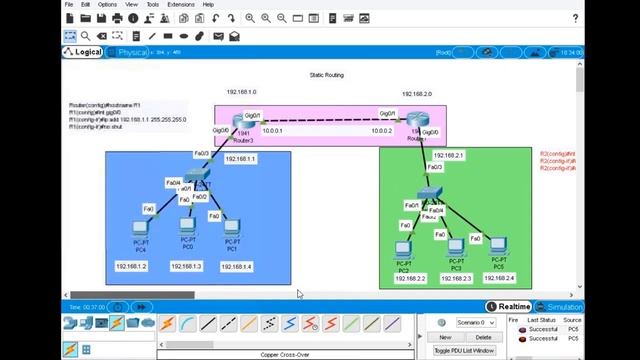Select the Network Devices category

[x=70, y=323]
